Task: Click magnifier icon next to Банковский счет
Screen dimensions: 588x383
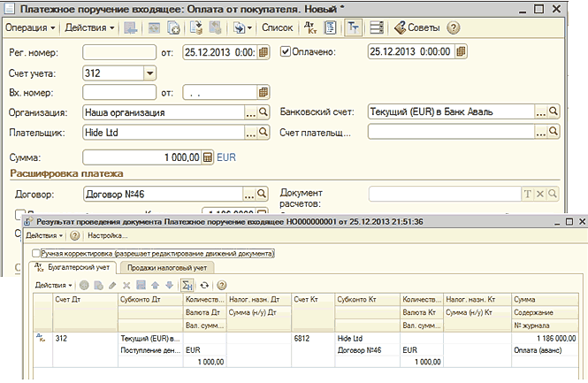Action: coord(554,111)
